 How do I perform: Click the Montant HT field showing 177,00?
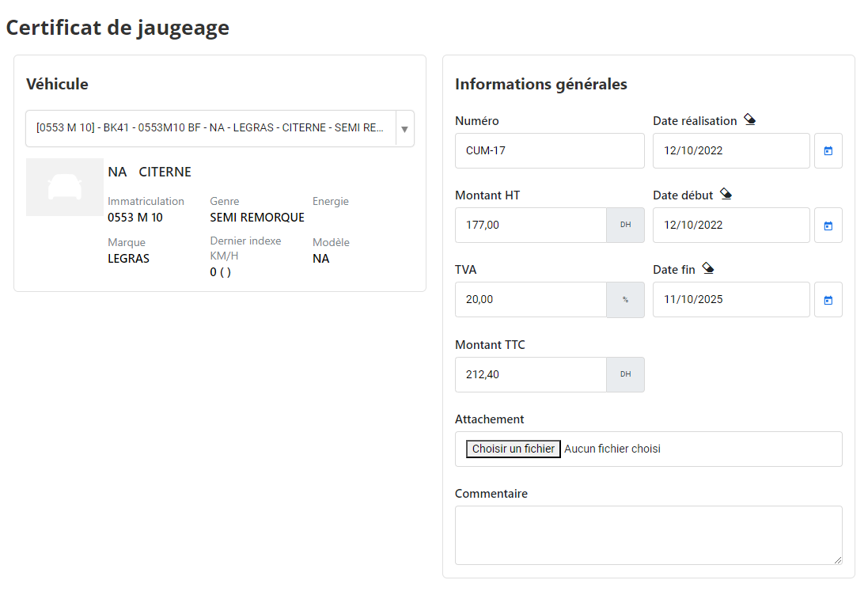[531, 226]
